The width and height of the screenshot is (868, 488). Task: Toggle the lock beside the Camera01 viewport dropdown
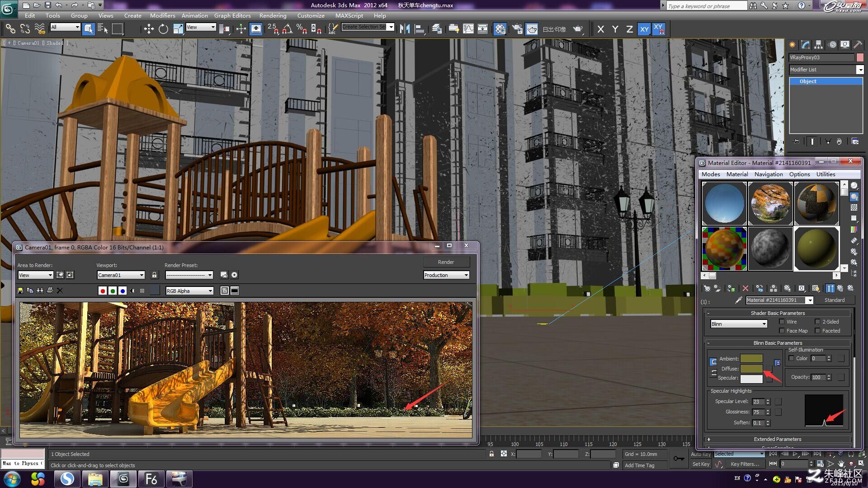point(154,275)
